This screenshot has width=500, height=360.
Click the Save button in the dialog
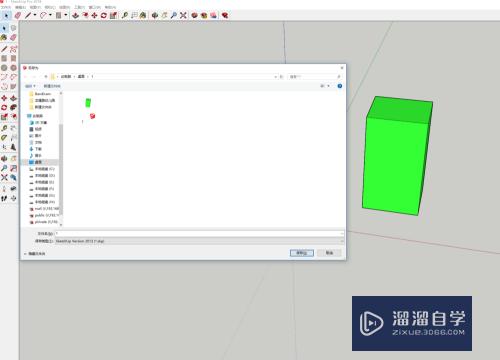point(302,253)
